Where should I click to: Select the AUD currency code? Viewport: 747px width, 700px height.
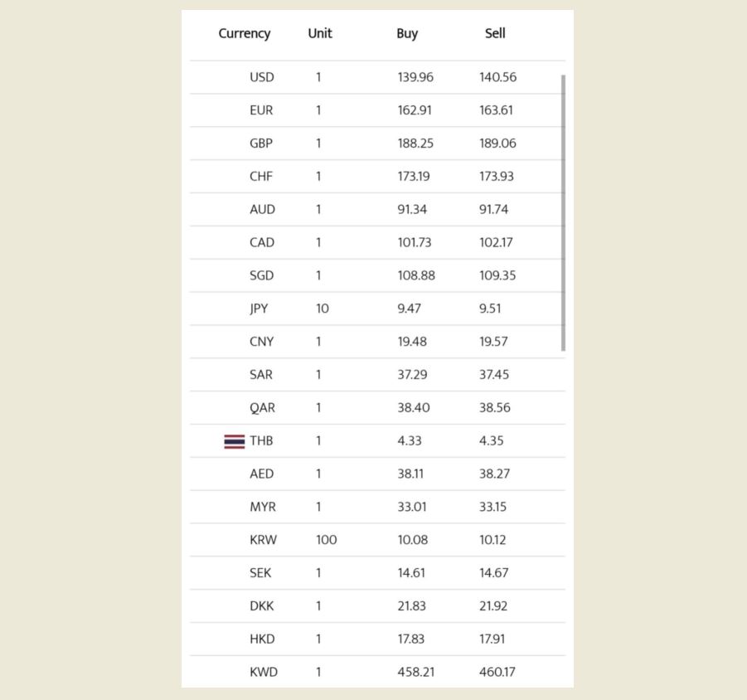pyautogui.click(x=262, y=210)
